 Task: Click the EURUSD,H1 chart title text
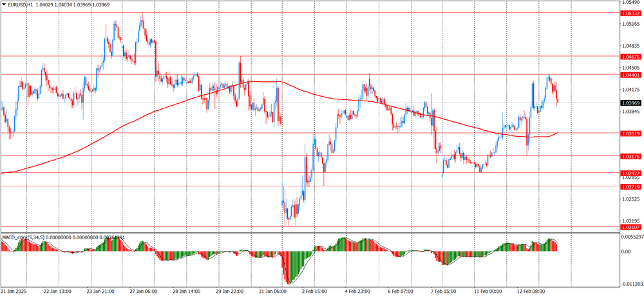pos(21,5)
